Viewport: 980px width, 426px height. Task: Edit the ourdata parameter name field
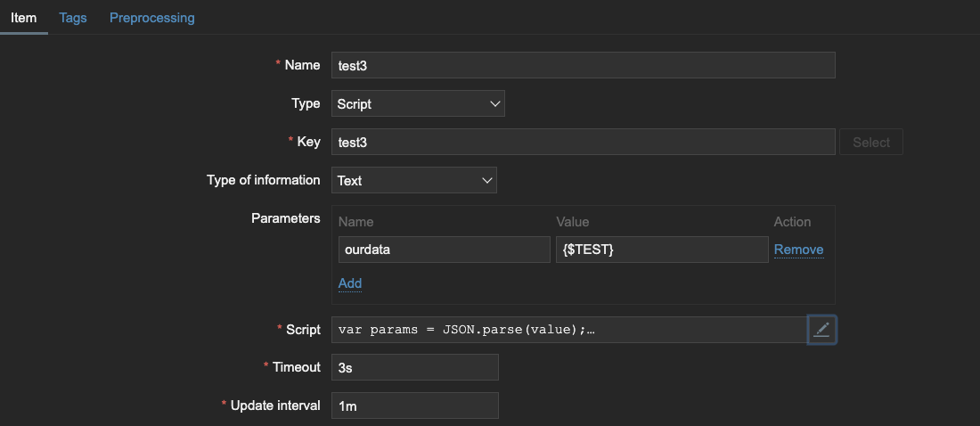pos(445,249)
